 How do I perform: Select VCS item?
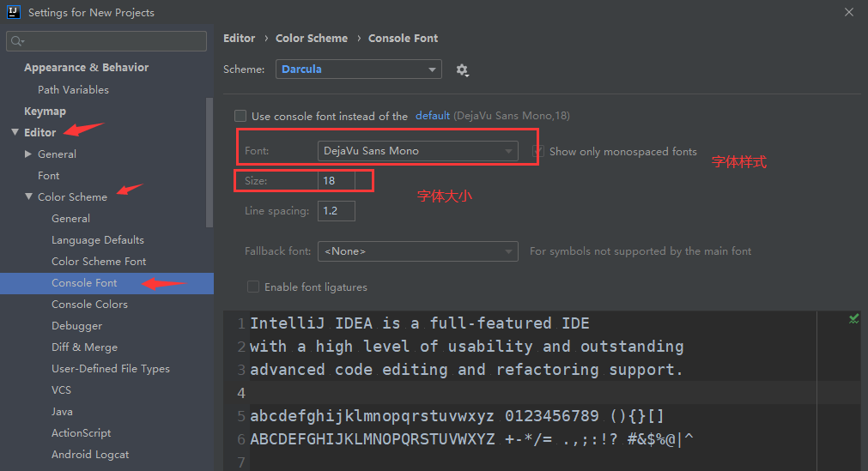tap(62, 390)
